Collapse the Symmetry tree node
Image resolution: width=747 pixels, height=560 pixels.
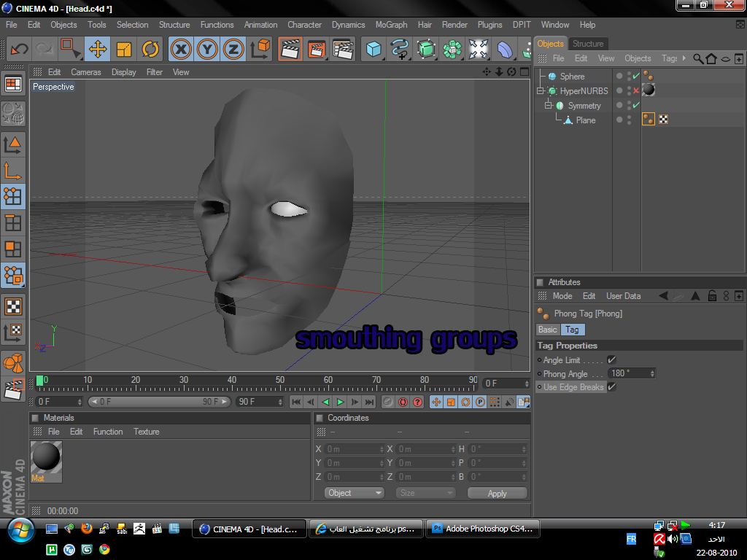549,105
